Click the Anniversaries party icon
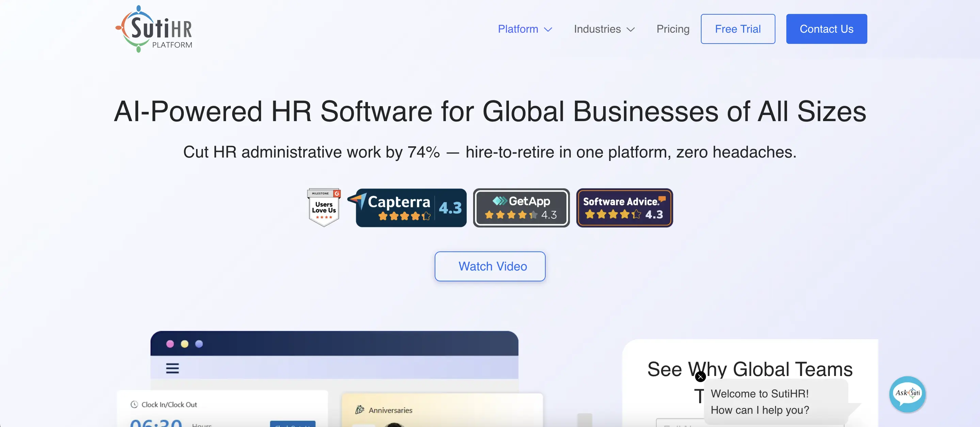The width and height of the screenshot is (980, 427). click(359, 410)
